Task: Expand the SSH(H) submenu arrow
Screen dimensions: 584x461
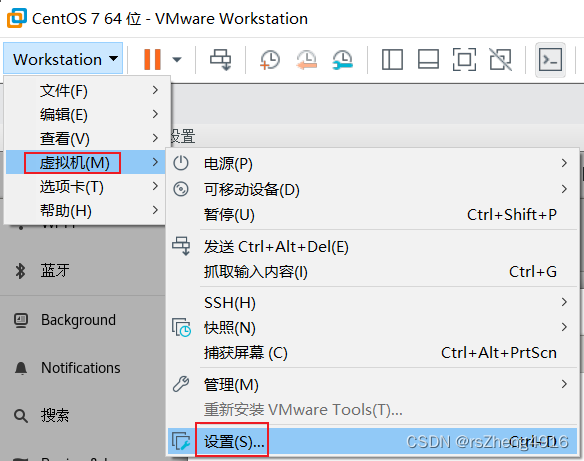Action: pos(564,302)
